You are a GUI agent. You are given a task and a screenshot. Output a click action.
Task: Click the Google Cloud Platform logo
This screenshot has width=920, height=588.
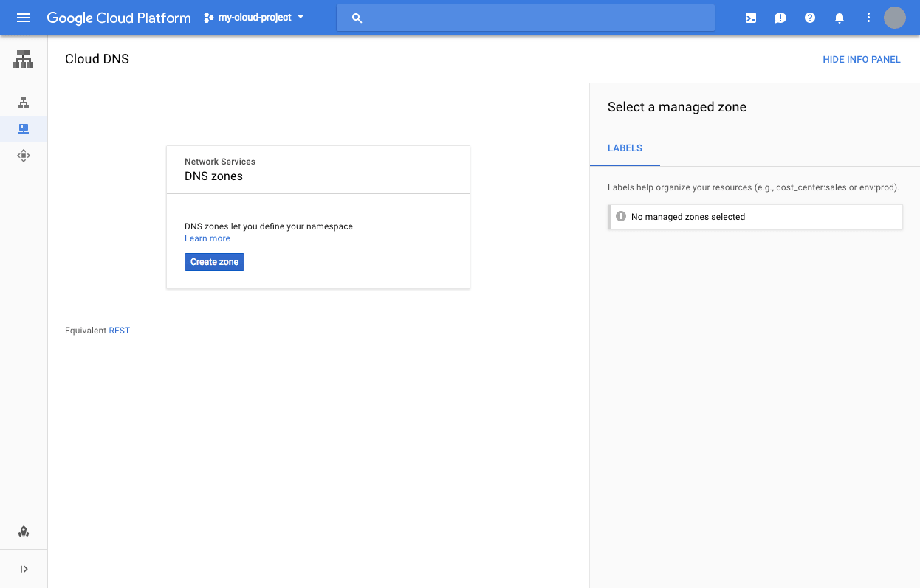119,18
